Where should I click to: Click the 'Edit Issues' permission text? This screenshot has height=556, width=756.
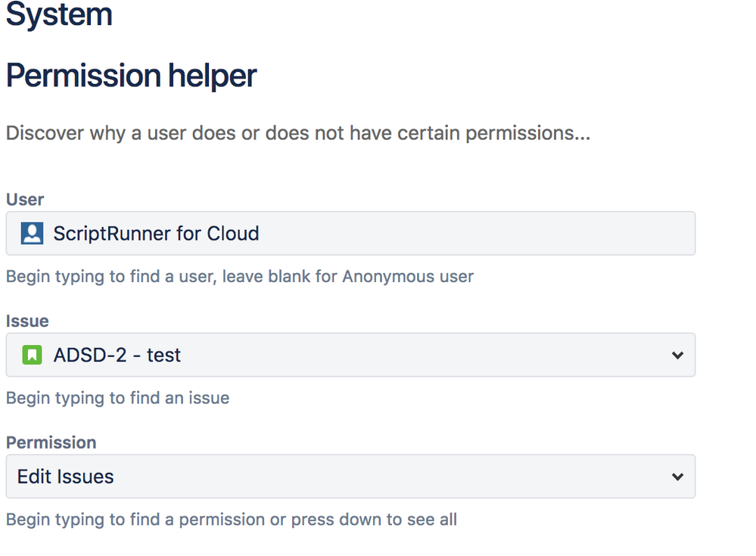click(66, 477)
